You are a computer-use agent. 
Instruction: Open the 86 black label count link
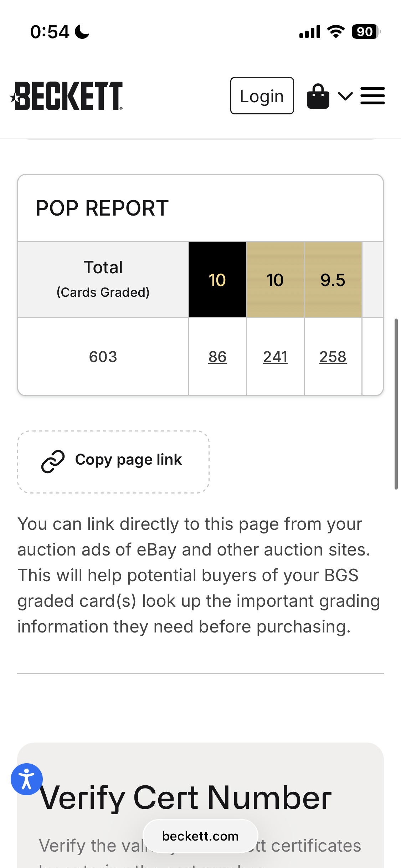217,357
